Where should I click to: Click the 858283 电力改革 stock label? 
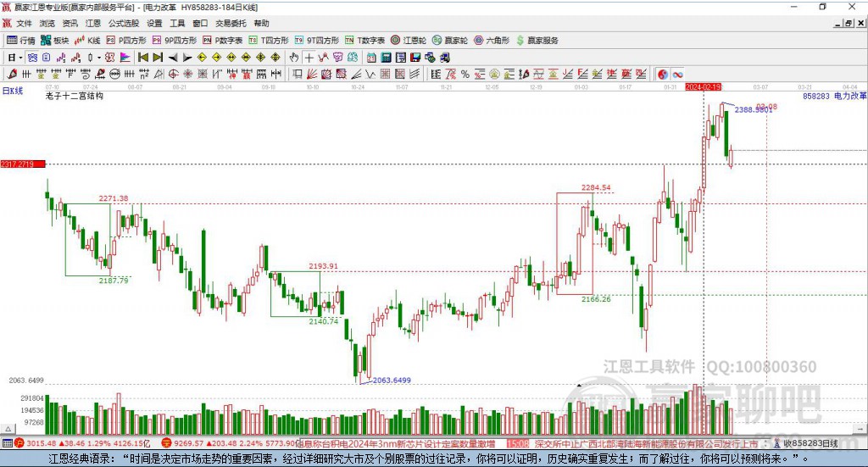click(x=834, y=96)
